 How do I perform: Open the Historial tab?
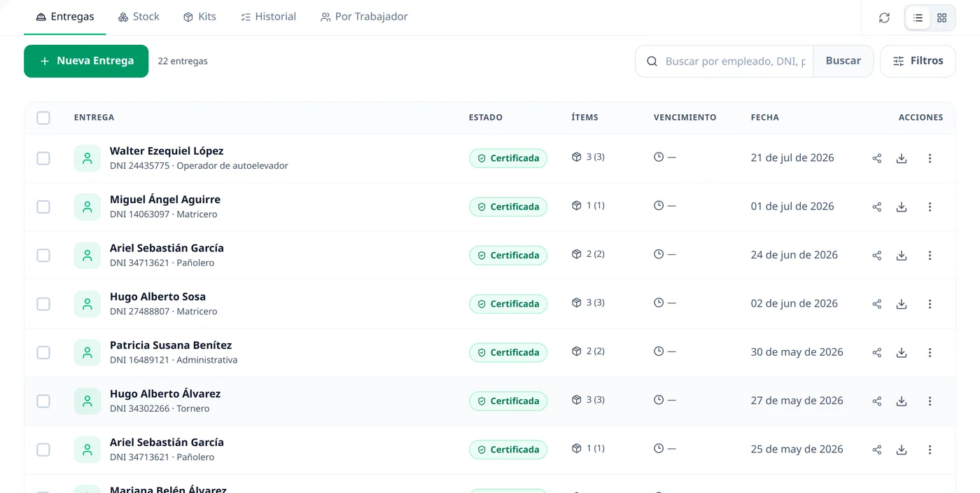click(x=268, y=17)
